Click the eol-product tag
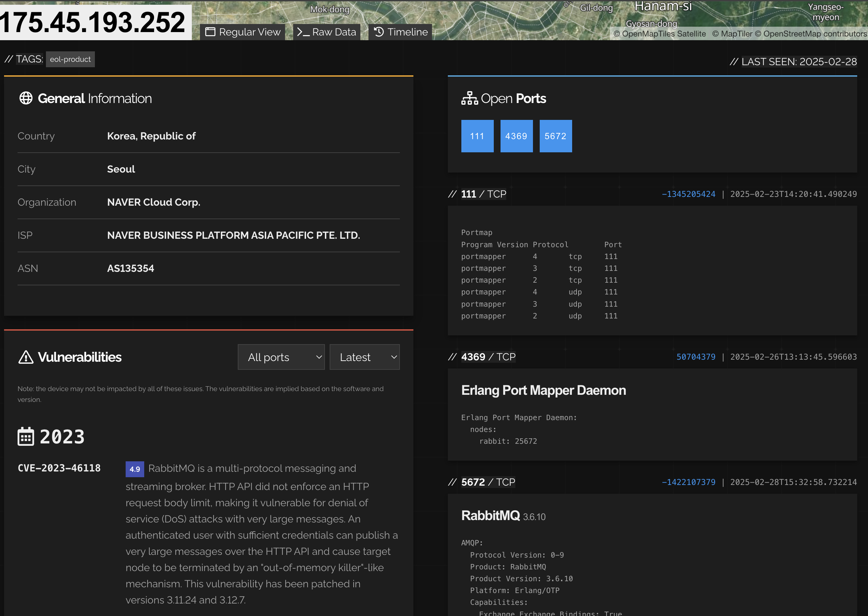Viewport: 868px width, 616px height. tap(70, 59)
